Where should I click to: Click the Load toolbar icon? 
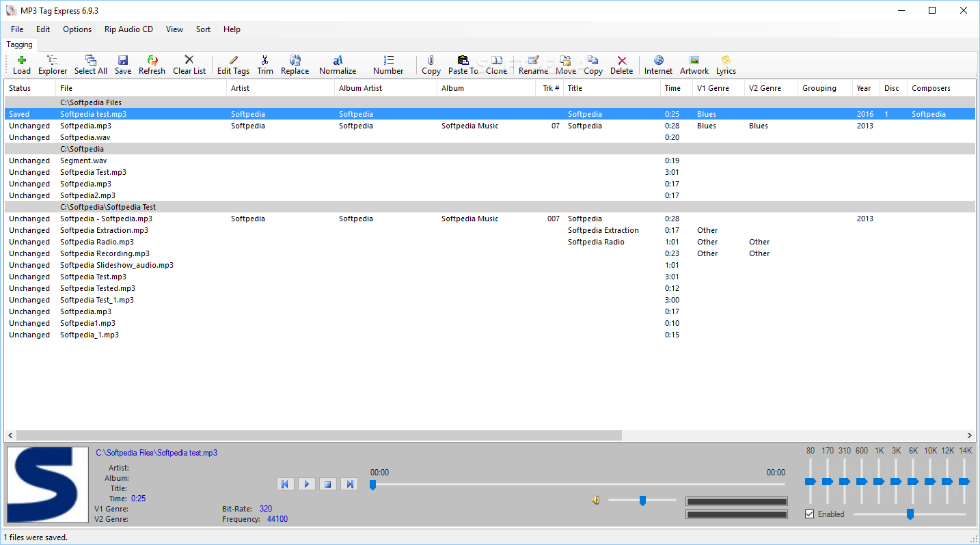(x=22, y=61)
